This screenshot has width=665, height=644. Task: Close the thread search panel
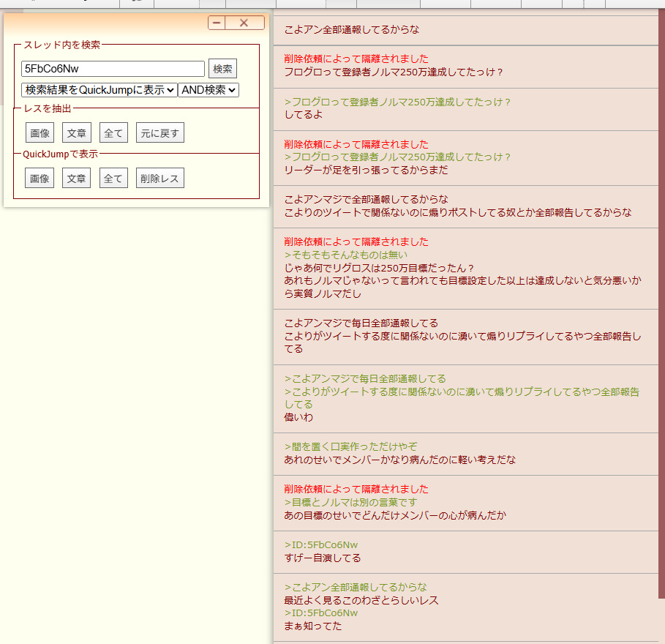pyautogui.click(x=244, y=23)
